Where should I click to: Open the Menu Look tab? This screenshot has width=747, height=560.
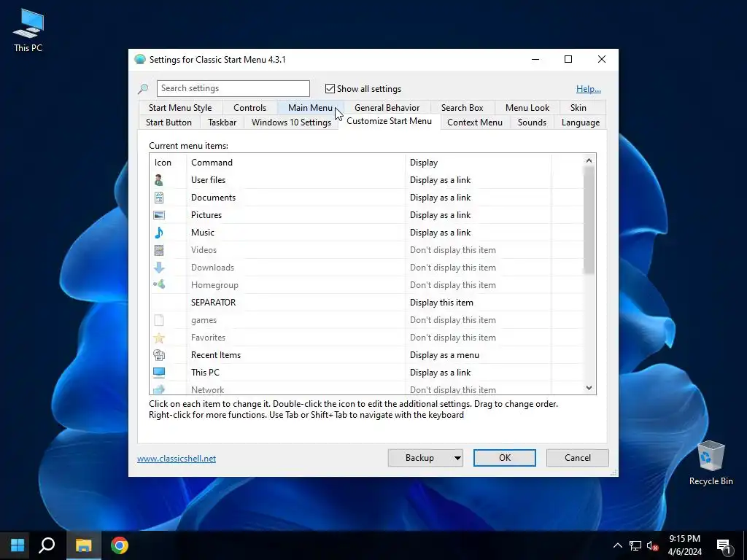(527, 108)
